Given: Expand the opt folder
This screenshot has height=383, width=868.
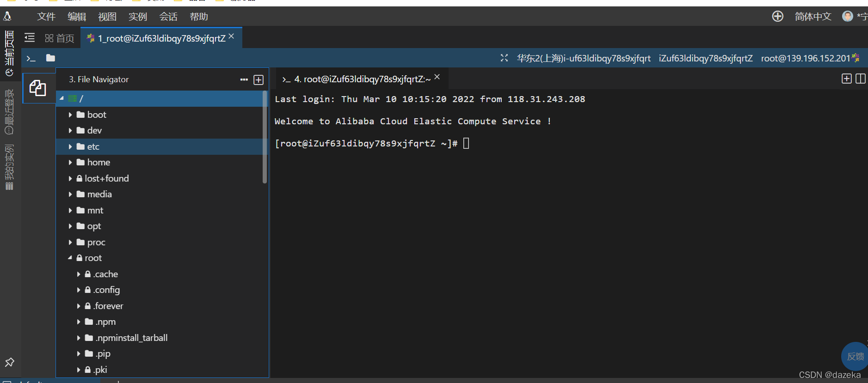Looking at the screenshot, I should tap(70, 226).
